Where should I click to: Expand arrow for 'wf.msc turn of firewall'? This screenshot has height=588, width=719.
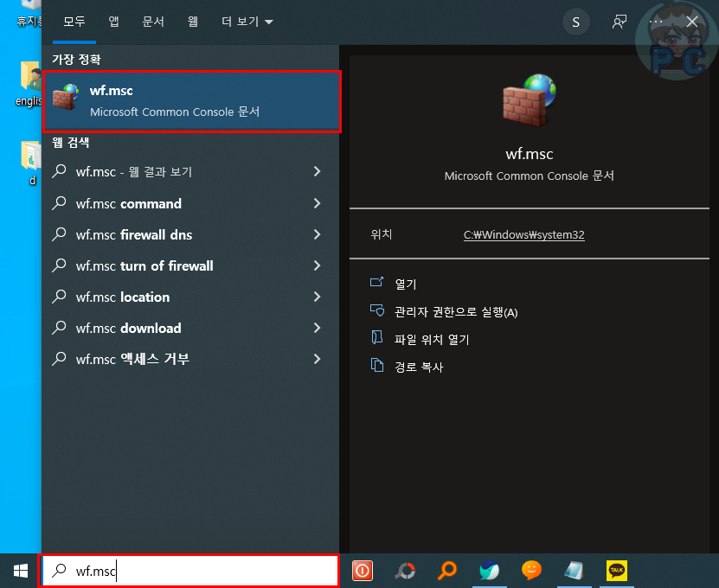click(x=317, y=265)
